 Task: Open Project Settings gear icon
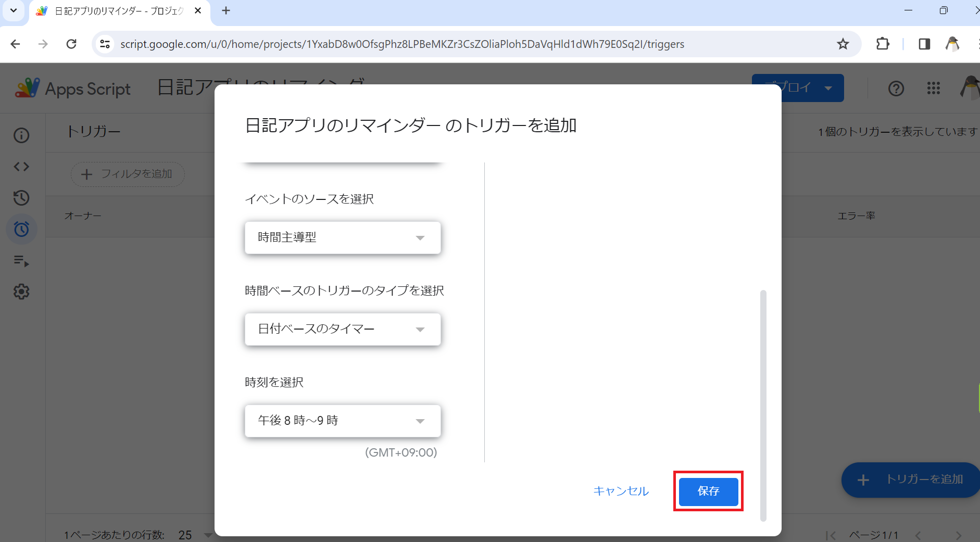pyautogui.click(x=21, y=292)
